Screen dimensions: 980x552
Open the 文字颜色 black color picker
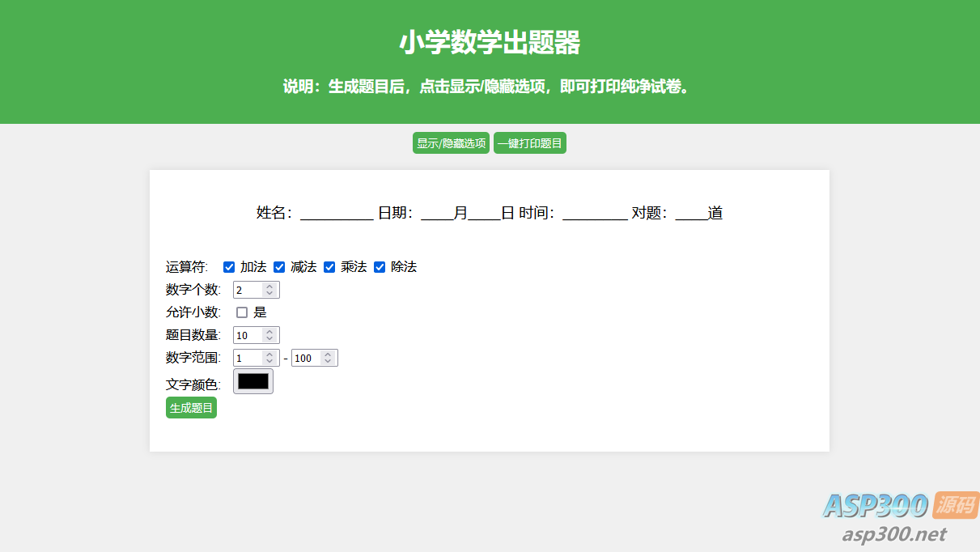tap(253, 381)
